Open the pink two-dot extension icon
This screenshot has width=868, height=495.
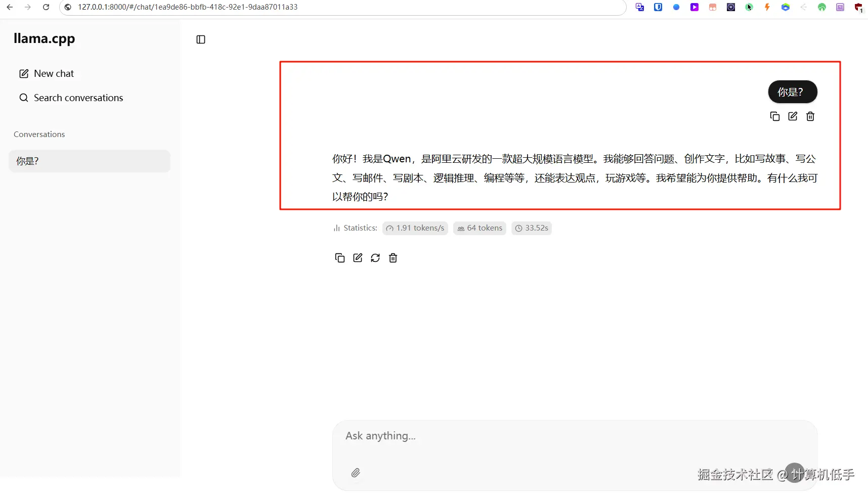713,7
